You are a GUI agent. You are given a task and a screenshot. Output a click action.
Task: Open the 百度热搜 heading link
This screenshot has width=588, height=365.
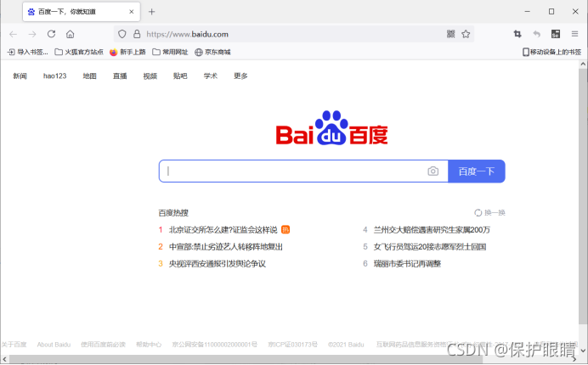[x=173, y=213]
